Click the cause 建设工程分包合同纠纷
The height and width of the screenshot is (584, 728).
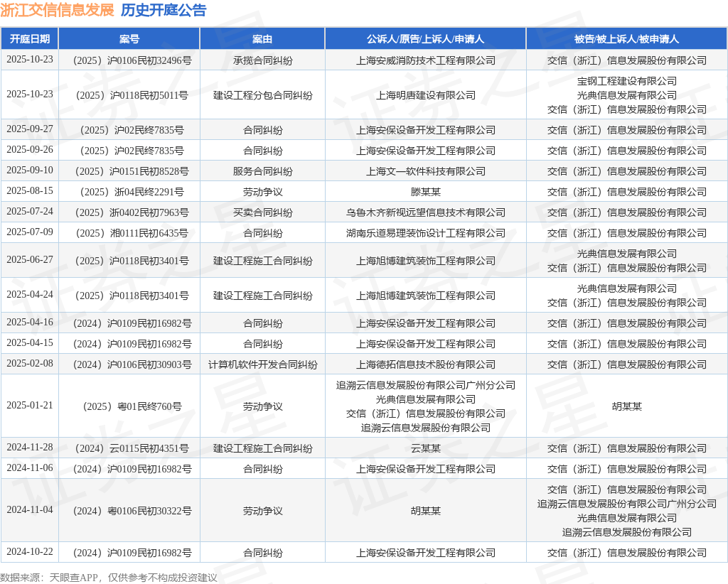click(263, 95)
